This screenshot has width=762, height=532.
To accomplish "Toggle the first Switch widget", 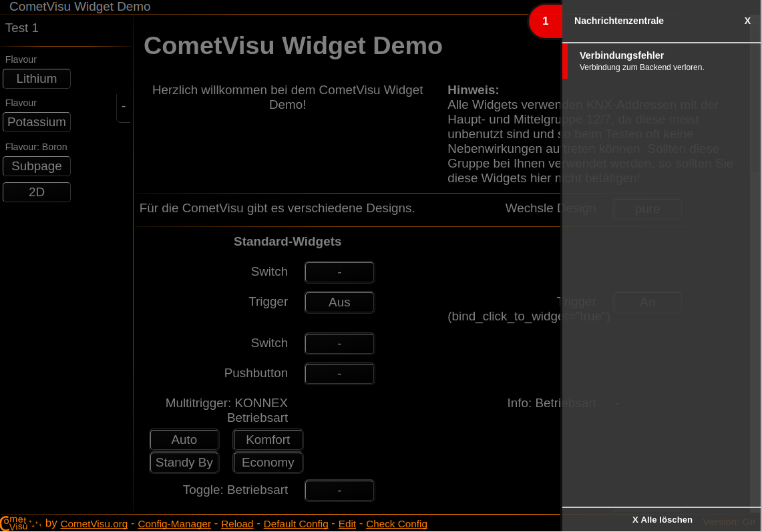I will pyautogui.click(x=339, y=272).
